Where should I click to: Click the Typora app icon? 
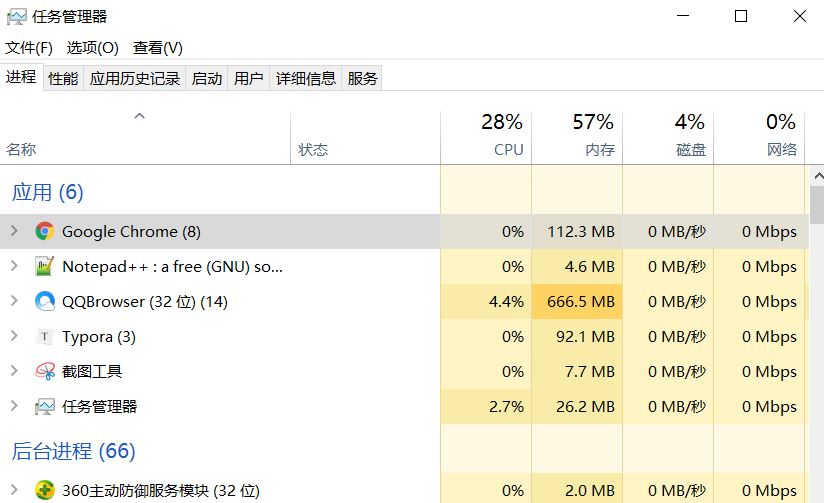tap(45, 336)
